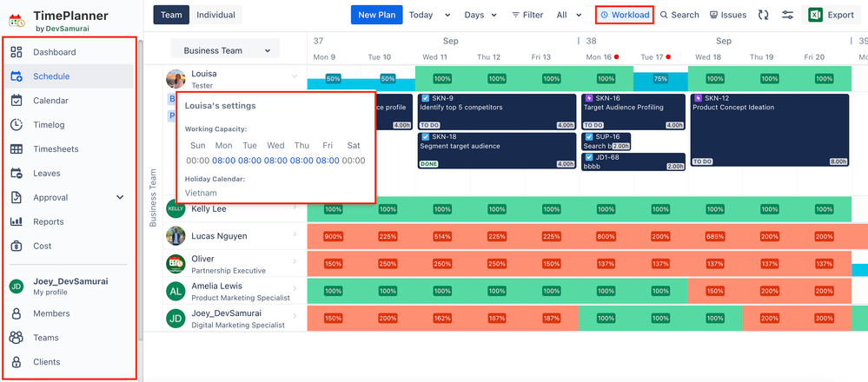This screenshot has height=382, width=868.
Task: Click the refresh sync icon in toolbar
Action: tap(764, 15)
